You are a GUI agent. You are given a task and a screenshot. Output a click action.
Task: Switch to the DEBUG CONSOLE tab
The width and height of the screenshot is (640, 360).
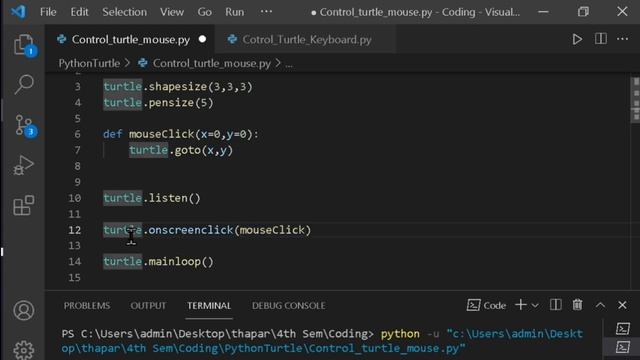click(289, 306)
